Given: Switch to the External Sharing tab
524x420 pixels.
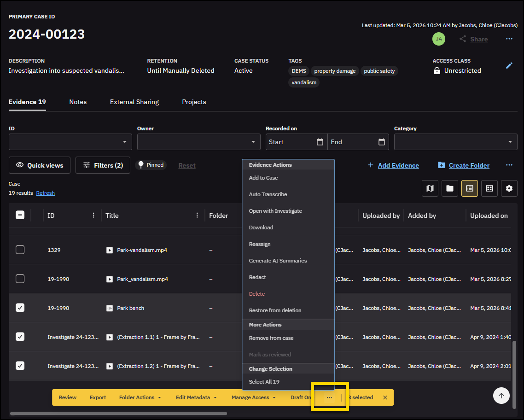Looking at the screenshot, I should click(134, 102).
